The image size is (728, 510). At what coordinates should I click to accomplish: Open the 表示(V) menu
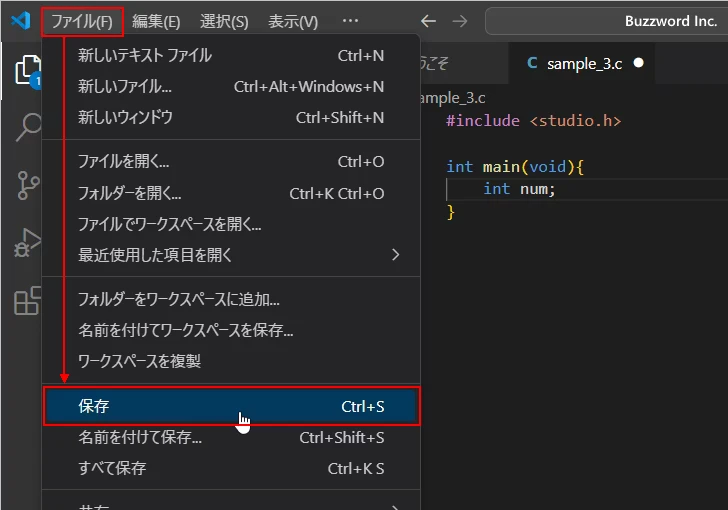click(293, 21)
